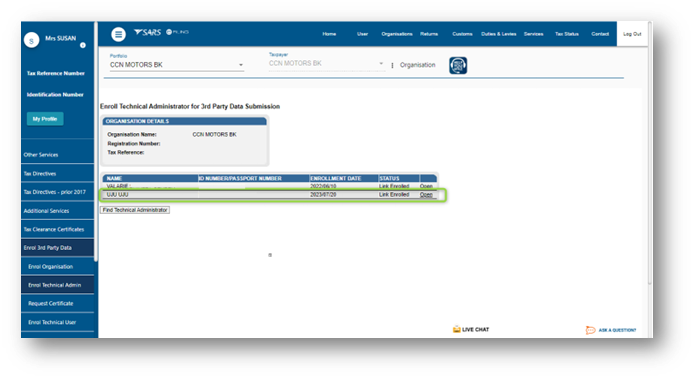Click the My Profile button
The image size is (695, 380).
coord(45,119)
